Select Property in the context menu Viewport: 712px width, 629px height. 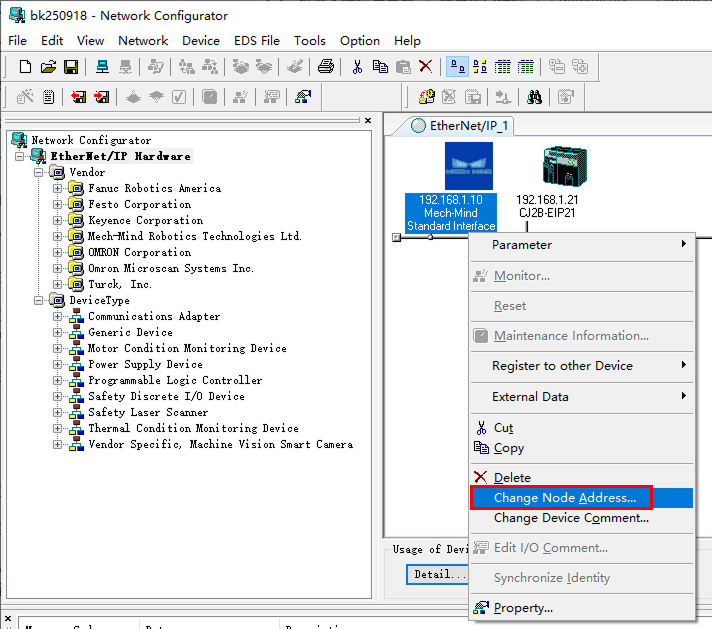click(x=522, y=607)
